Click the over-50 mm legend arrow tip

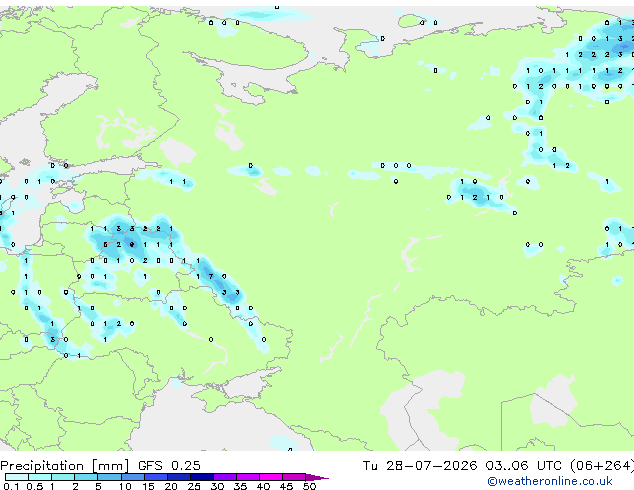point(318,477)
